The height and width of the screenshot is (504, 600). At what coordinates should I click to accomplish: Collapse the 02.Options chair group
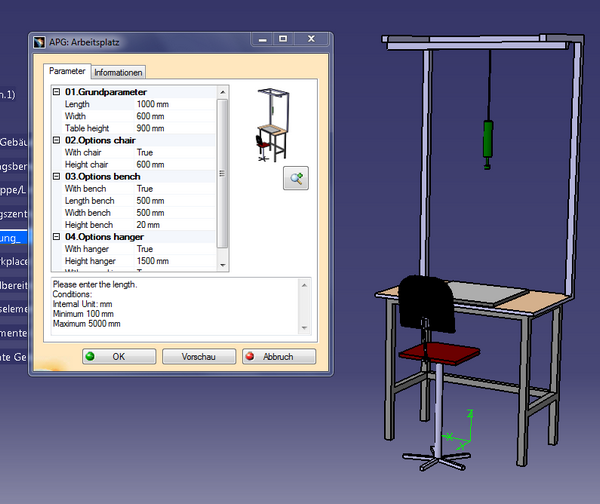(57, 140)
